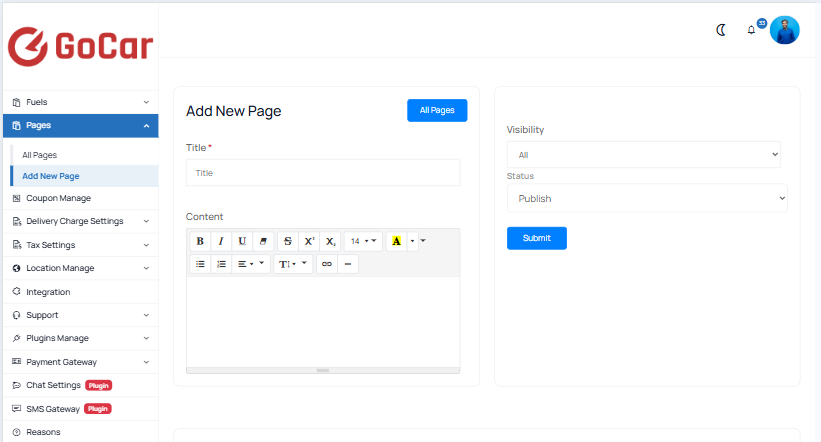821x442 pixels.
Task: Click the Submit button
Action: click(x=537, y=238)
